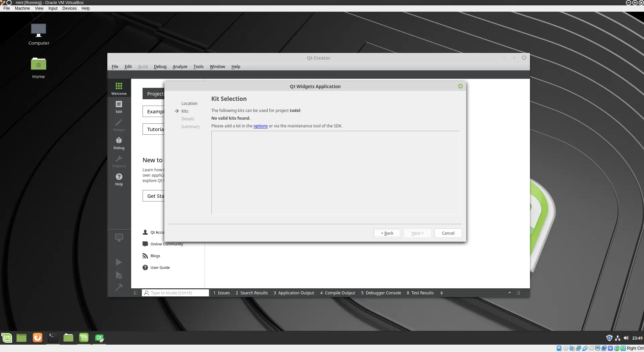Open the Computer desktop icon
This screenshot has height=352, width=644.
pyautogui.click(x=39, y=35)
